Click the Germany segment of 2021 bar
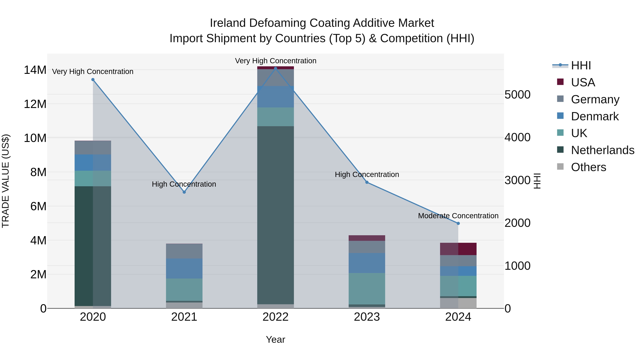Viewport: 644px width, 362px height. coord(184,251)
